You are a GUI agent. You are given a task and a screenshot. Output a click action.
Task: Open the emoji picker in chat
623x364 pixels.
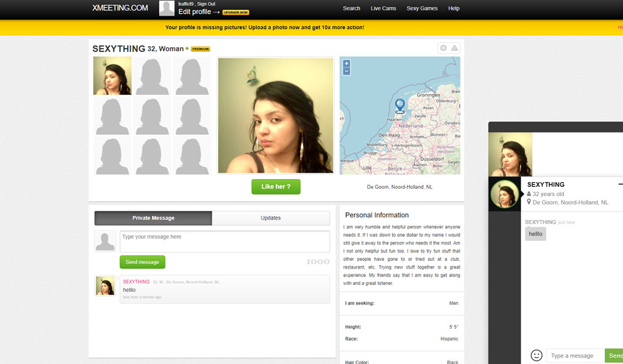(536, 356)
